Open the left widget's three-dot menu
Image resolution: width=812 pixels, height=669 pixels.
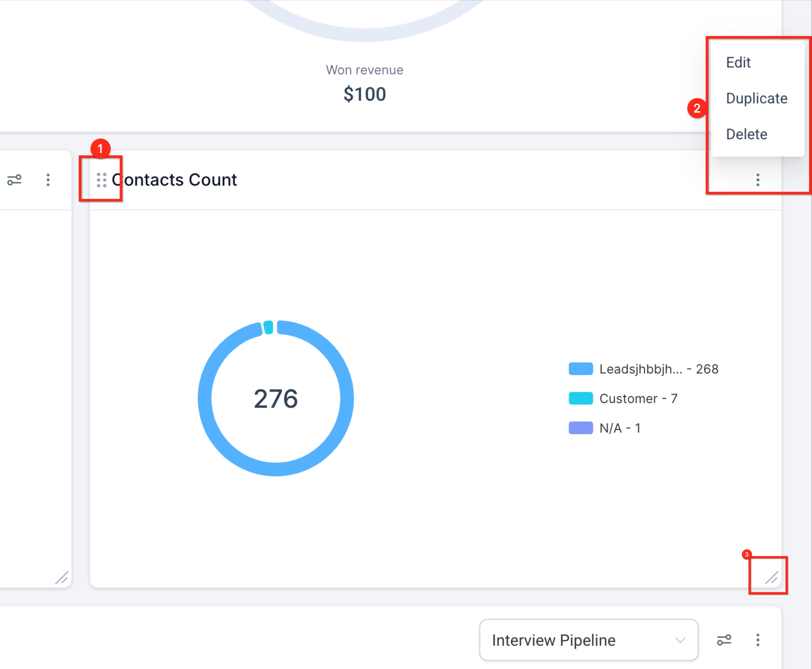(x=48, y=180)
